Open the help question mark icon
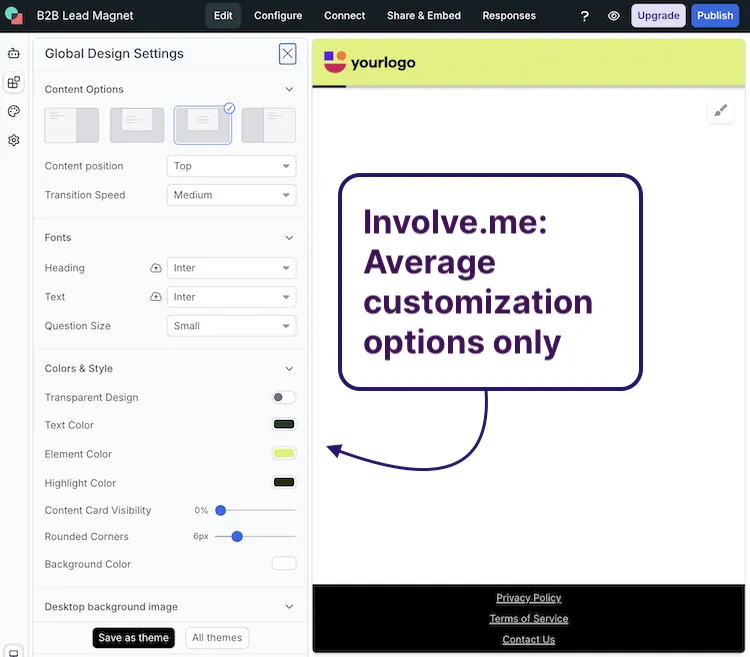 pyautogui.click(x=585, y=16)
